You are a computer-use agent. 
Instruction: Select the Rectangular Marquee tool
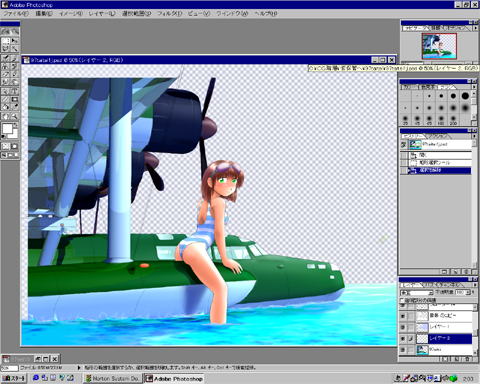6,41
